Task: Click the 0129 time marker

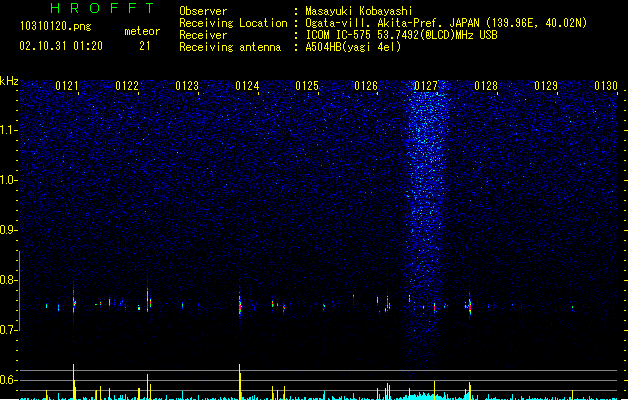Action: pyautogui.click(x=546, y=86)
